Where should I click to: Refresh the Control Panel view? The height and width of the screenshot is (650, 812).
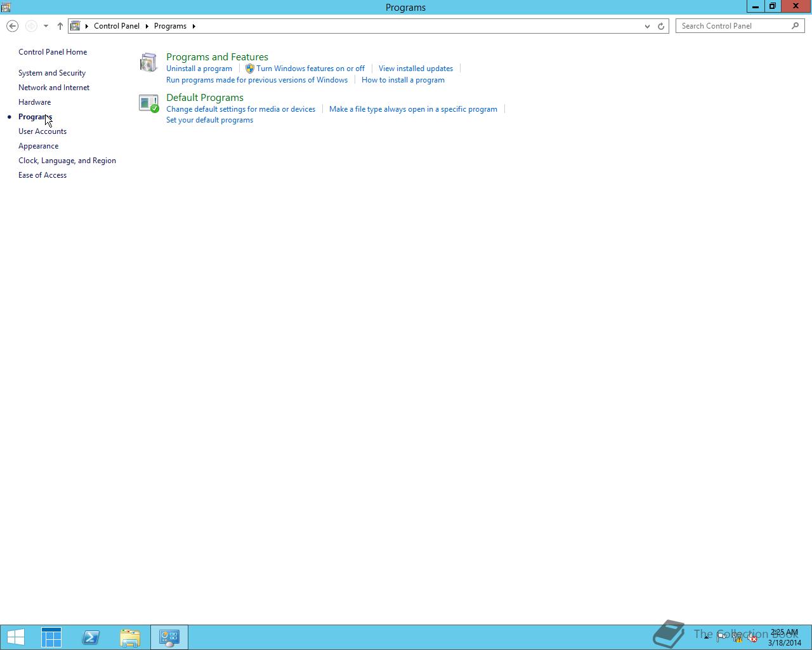(661, 26)
